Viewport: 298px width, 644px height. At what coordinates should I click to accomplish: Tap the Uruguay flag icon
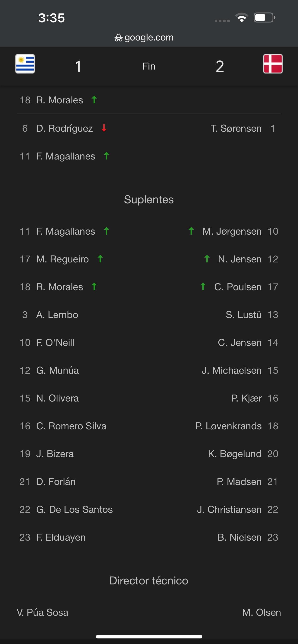tap(25, 64)
